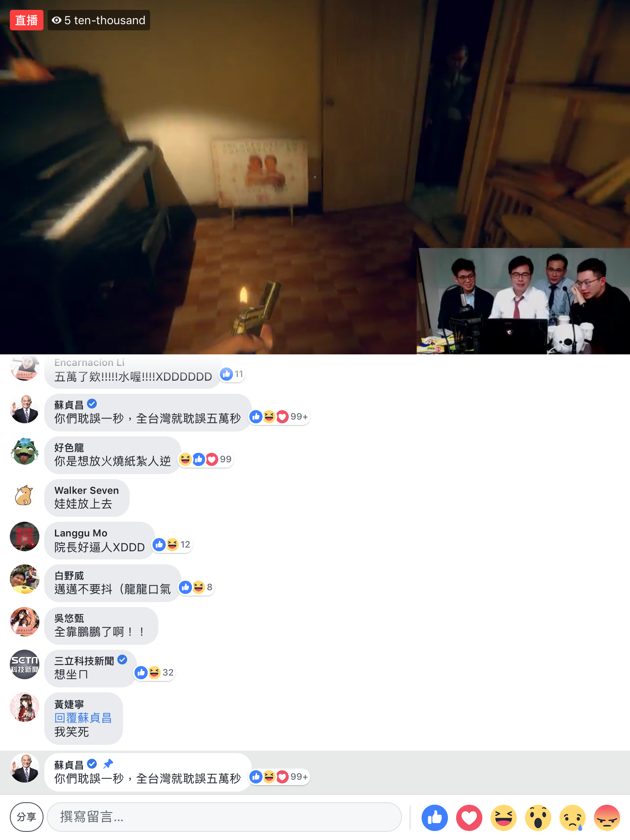Tap the webcam picture-in-picture overlay
The width and height of the screenshot is (630, 840).
tap(523, 301)
